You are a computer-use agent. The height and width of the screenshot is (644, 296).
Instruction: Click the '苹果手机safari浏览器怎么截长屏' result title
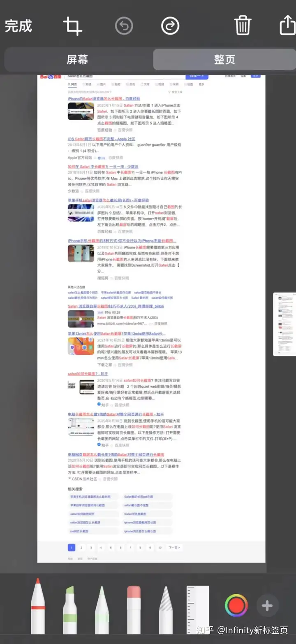pyautogui.click(x=109, y=200)
